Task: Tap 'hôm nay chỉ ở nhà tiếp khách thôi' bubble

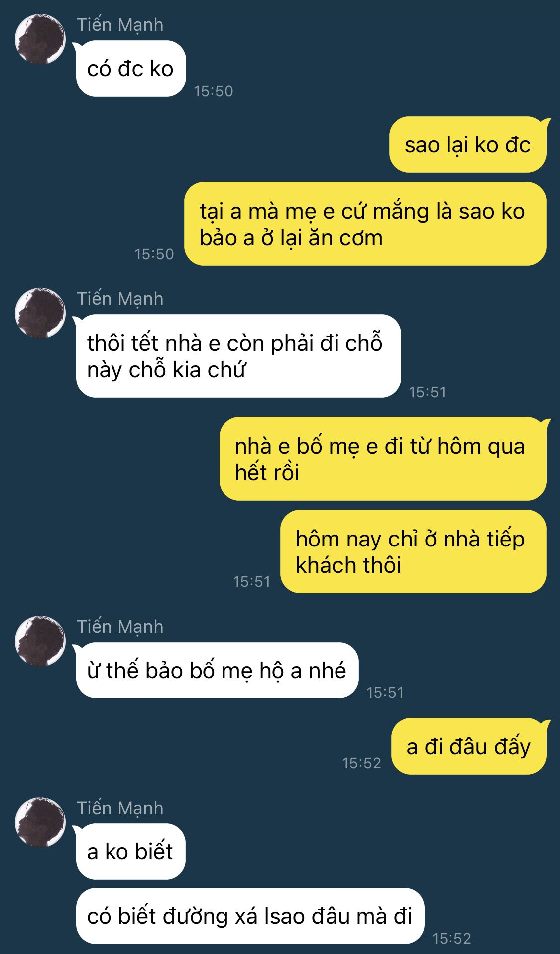Action: [413, 551]
